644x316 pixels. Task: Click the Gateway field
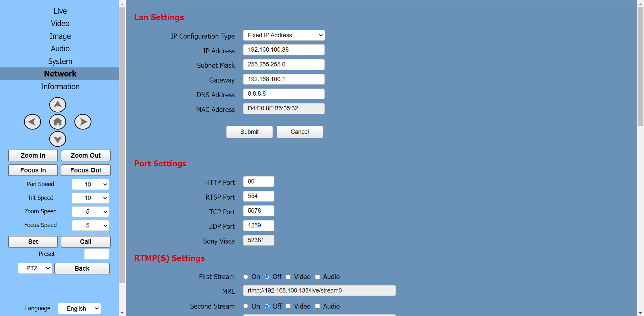284,79
